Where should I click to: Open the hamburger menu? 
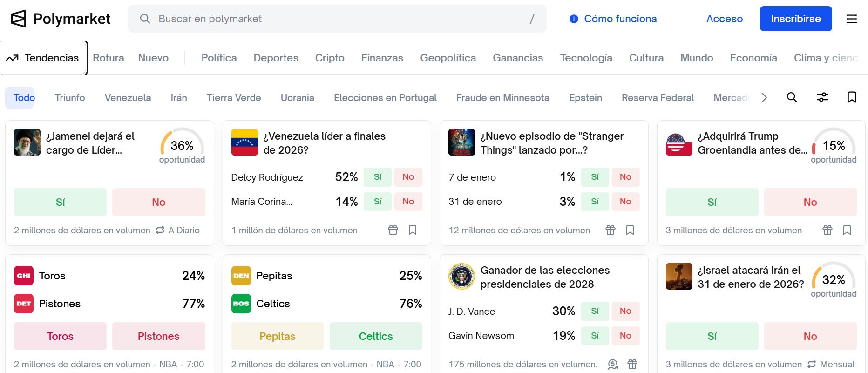click(851, 19)
